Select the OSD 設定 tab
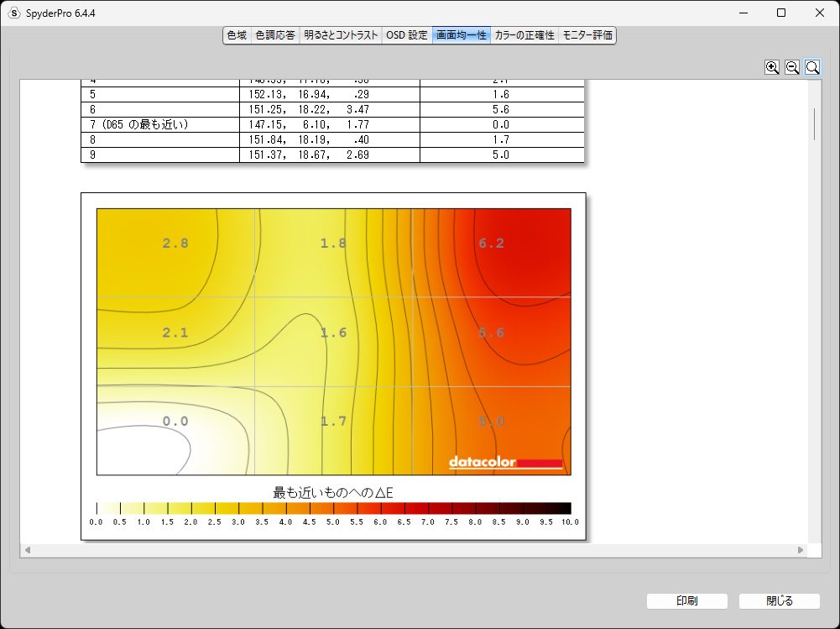The width and height of the screenshot is (840, 629). coord(407,35)
